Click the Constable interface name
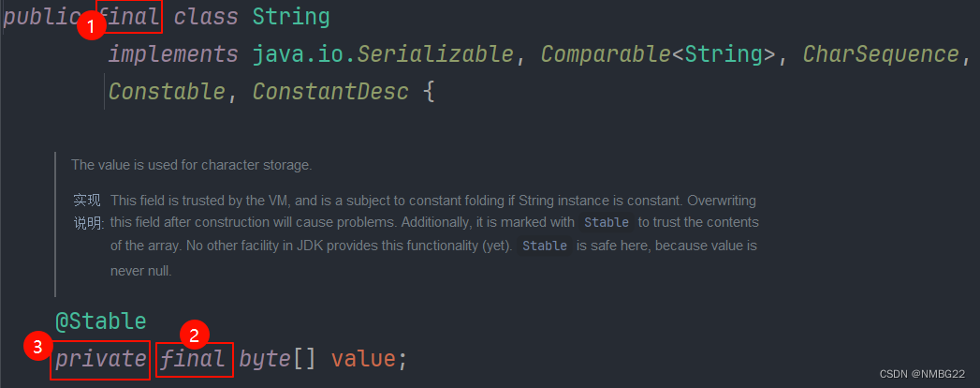This screenshot has height=388, width=980. [167, 92]
